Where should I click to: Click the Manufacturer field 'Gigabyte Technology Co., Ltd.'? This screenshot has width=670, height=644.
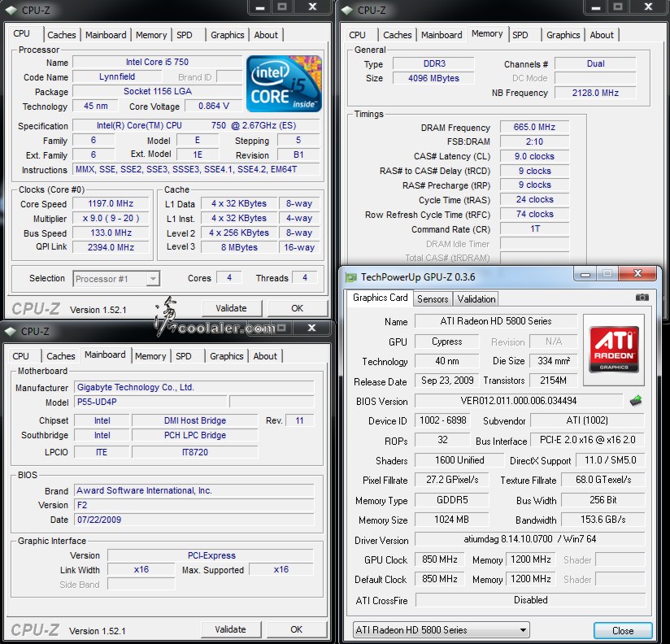194,387
